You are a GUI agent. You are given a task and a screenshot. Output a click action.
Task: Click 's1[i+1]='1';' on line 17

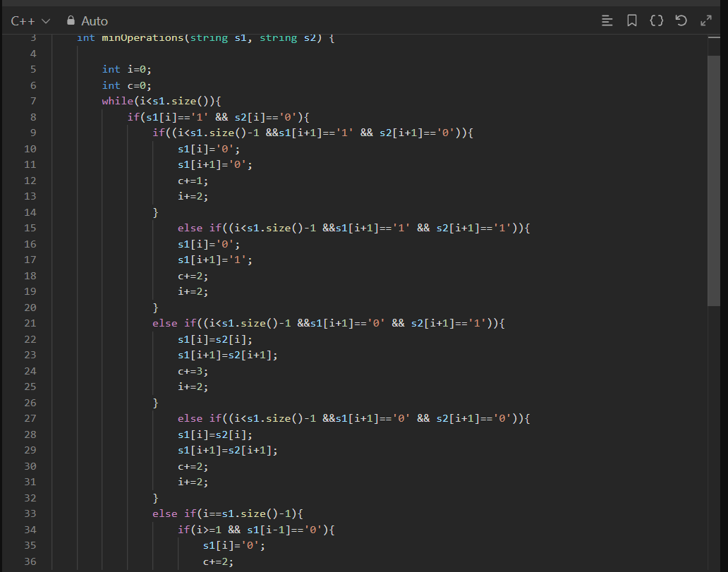(x=215, y=260)
